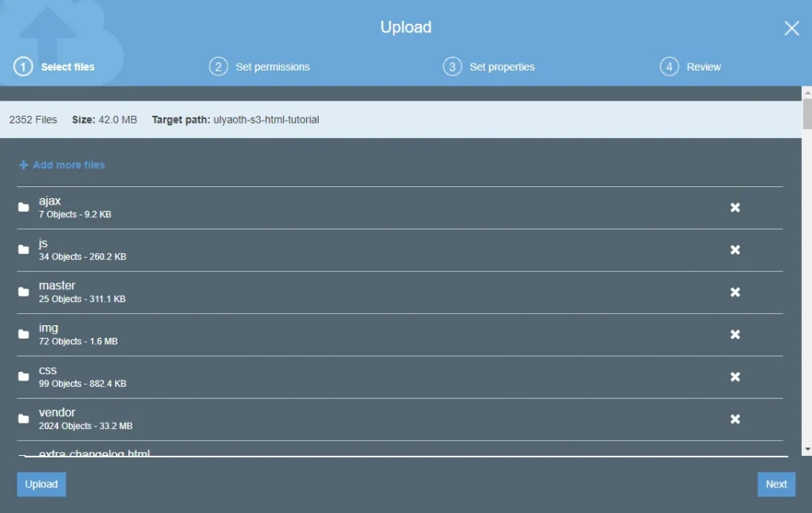Image resolution: width=812 pixels, height=513 pixels.
Task: Delete the css folder entry
Action: 735,377
